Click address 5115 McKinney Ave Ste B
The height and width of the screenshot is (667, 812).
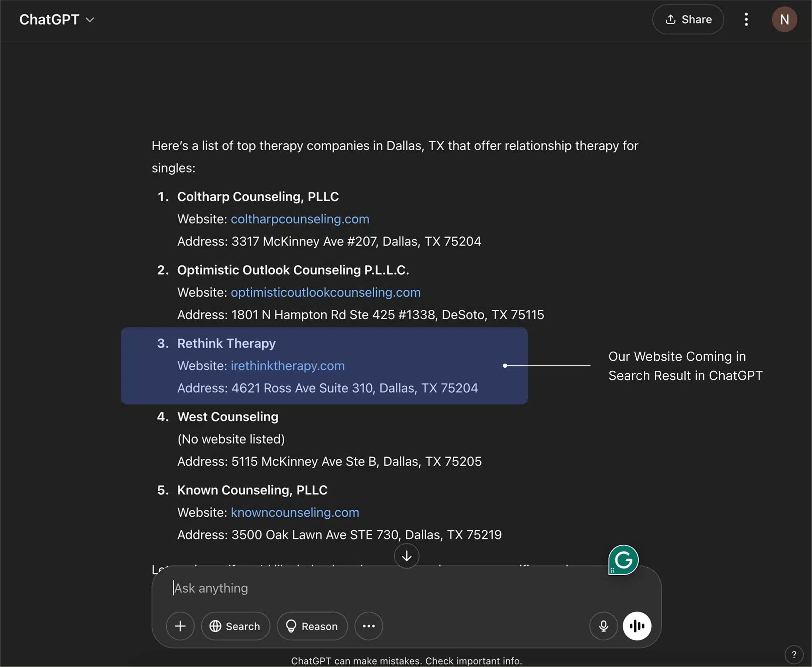[x=330, y=461]
